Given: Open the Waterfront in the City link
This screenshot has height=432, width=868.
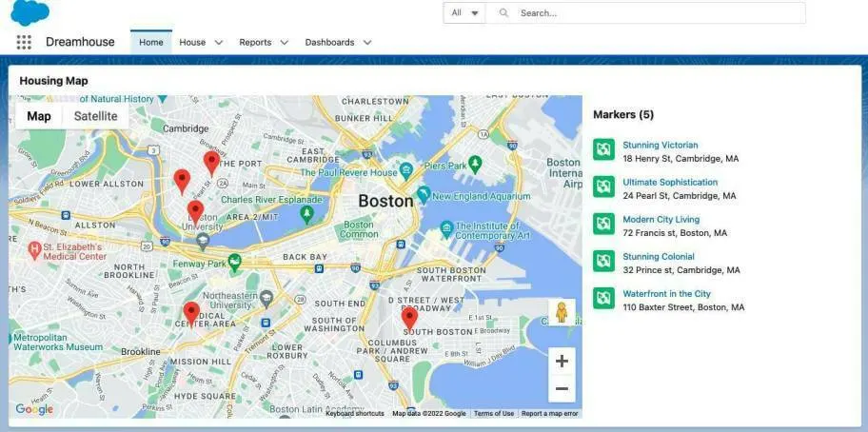Looking at the screenshot, I should [667, 294].
